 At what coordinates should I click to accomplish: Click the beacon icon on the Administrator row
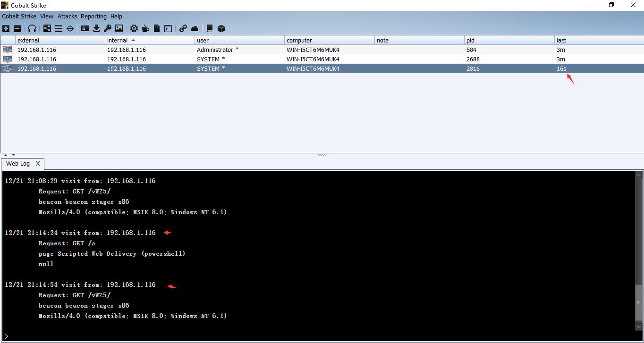[x=8, y=50]
